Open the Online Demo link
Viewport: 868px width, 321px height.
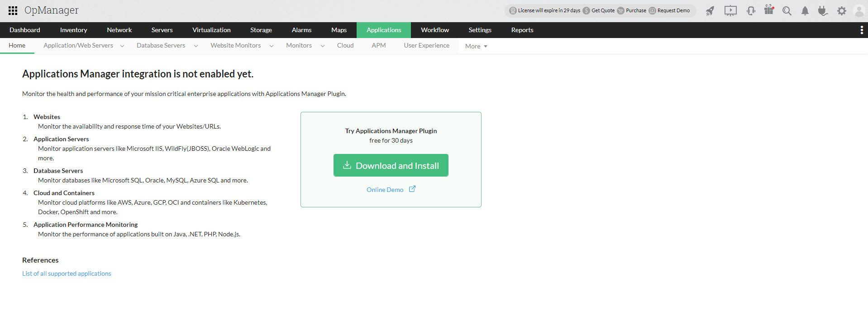(x=385, y=190)
